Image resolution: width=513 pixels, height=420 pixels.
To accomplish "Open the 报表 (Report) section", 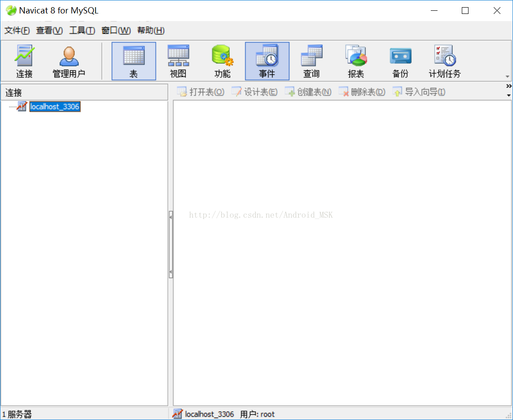I will coord(356,61).
